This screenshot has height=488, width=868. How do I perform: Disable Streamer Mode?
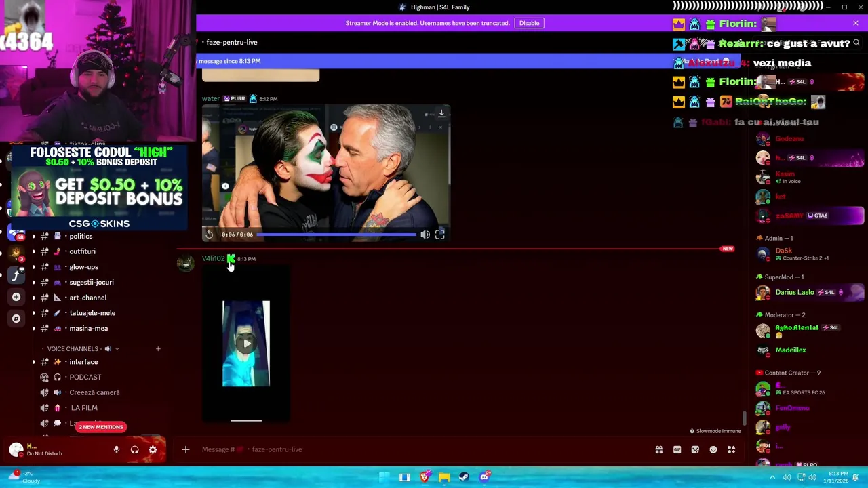529,23
